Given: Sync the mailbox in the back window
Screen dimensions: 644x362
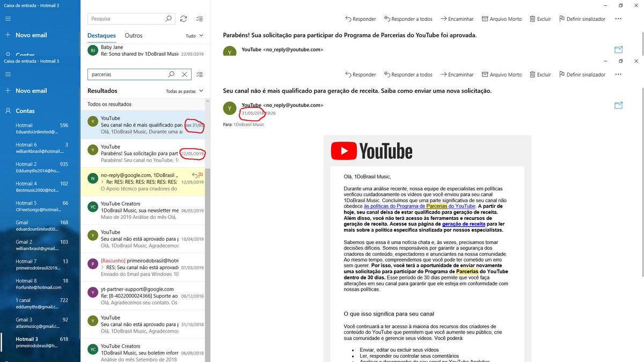Looking at the screenshot, I should pyautogui.click(x=184, y=19).
